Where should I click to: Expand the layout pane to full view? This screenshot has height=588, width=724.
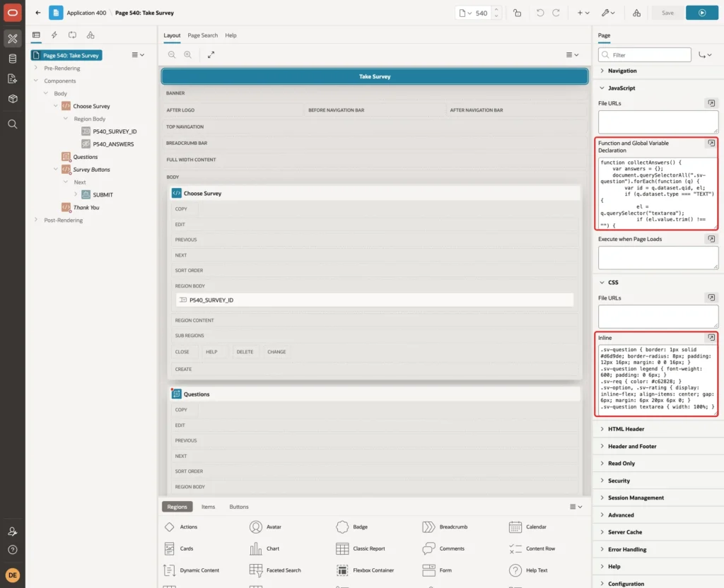211,55
